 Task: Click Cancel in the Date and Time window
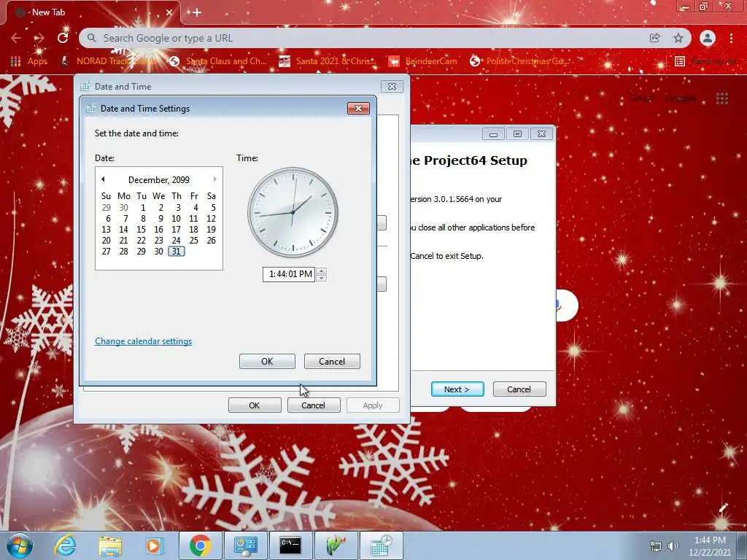point(314,405)
